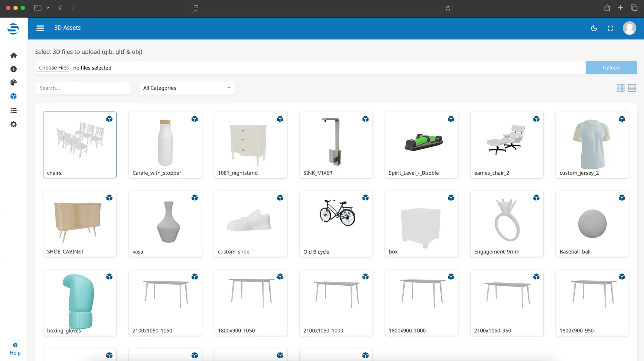Click the Choose Files button
Screen dimensions: 644x361
[54, 68]
